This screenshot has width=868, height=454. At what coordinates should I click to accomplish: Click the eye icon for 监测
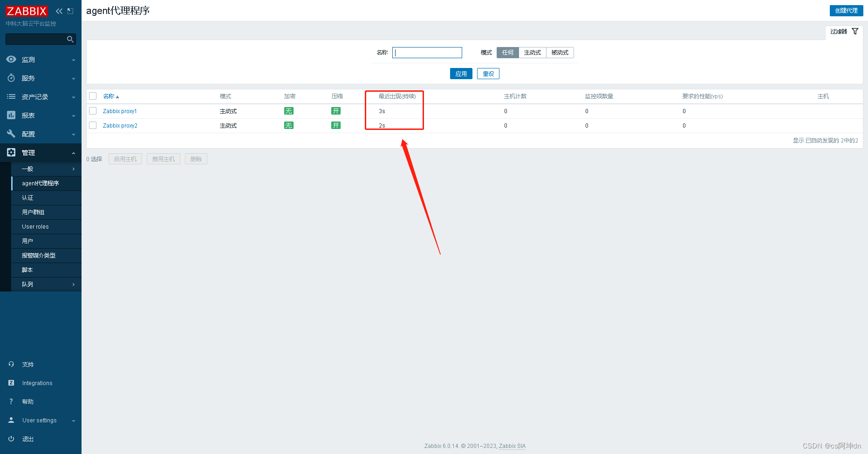(11, 59)
